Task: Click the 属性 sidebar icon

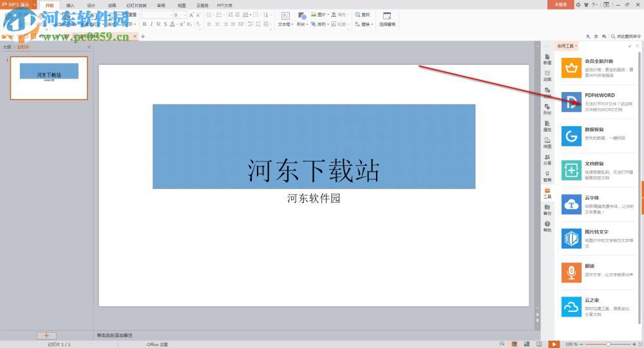Action: click(547, 126)
